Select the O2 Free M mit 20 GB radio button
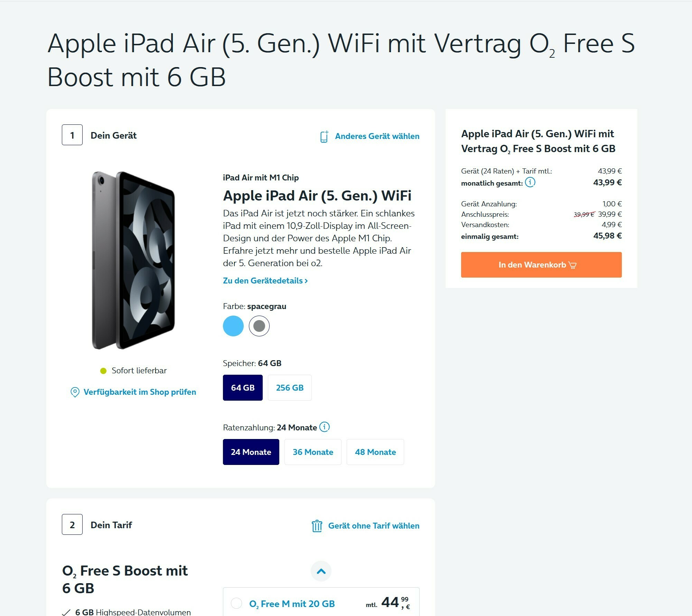This screenshot has width=692, height=616. tap(236, 603)
